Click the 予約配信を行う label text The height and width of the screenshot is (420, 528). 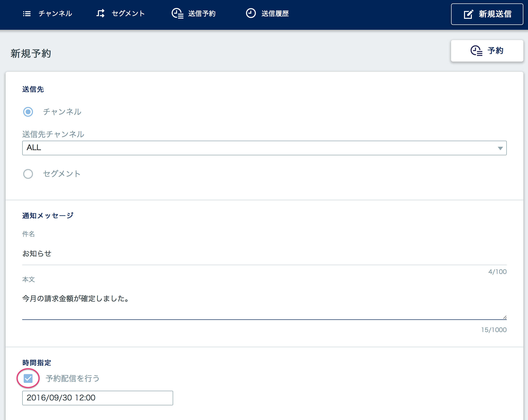coord(73,378)
